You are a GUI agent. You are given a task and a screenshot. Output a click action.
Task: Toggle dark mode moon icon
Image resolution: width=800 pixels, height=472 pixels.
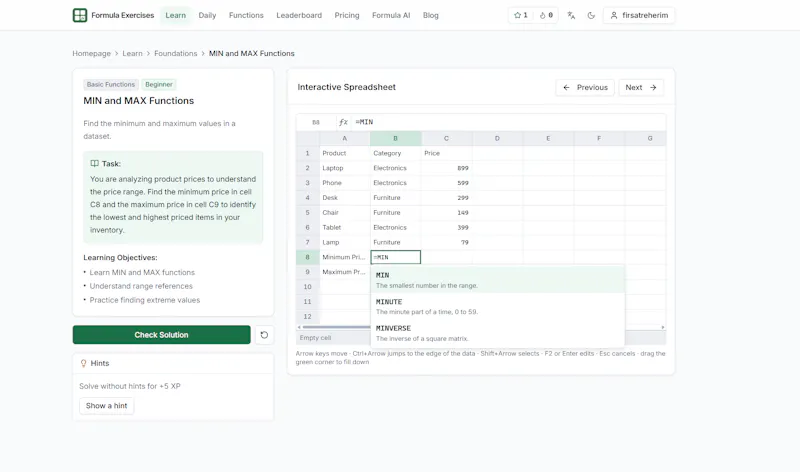(591, 15)
